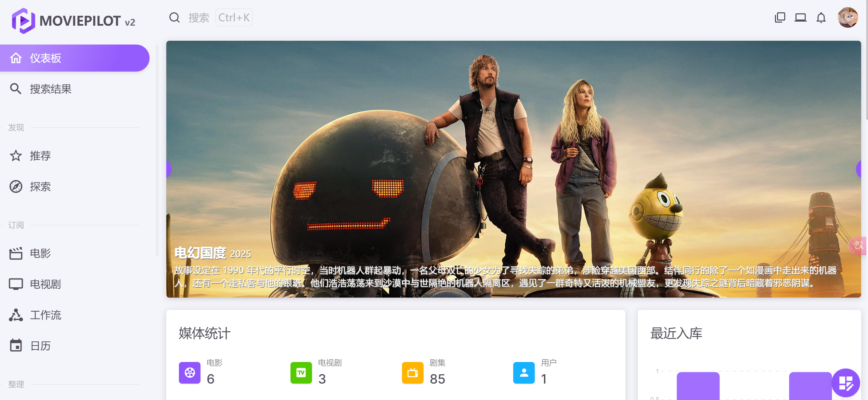Open the Search Results (搜索结果) page

point(75,89)
